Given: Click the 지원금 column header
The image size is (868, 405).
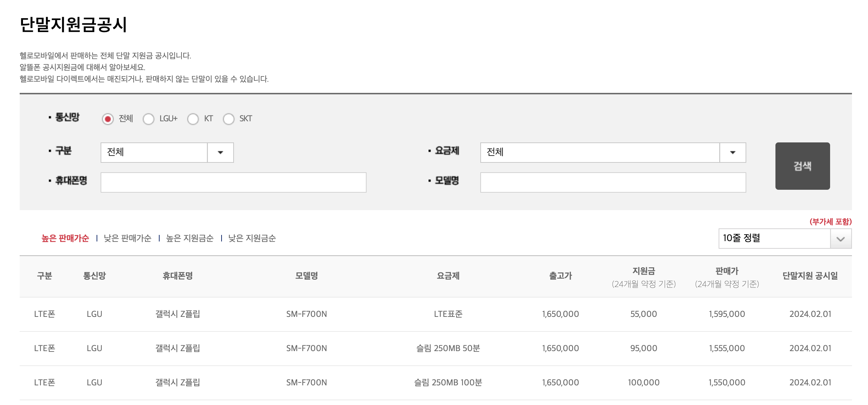Looking at the screenshot, I should (x=644, y=271).
